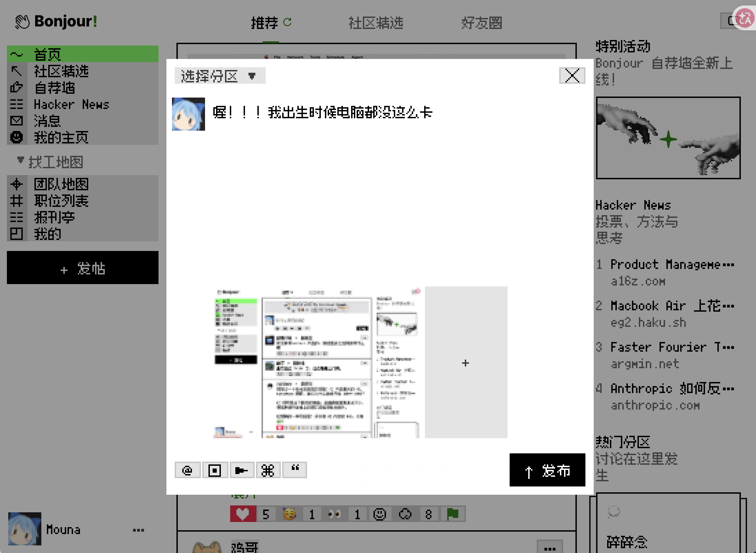This screenshot has height=553, width=756.
Task: Click the 发布 publish button
Action: point(547,470)
